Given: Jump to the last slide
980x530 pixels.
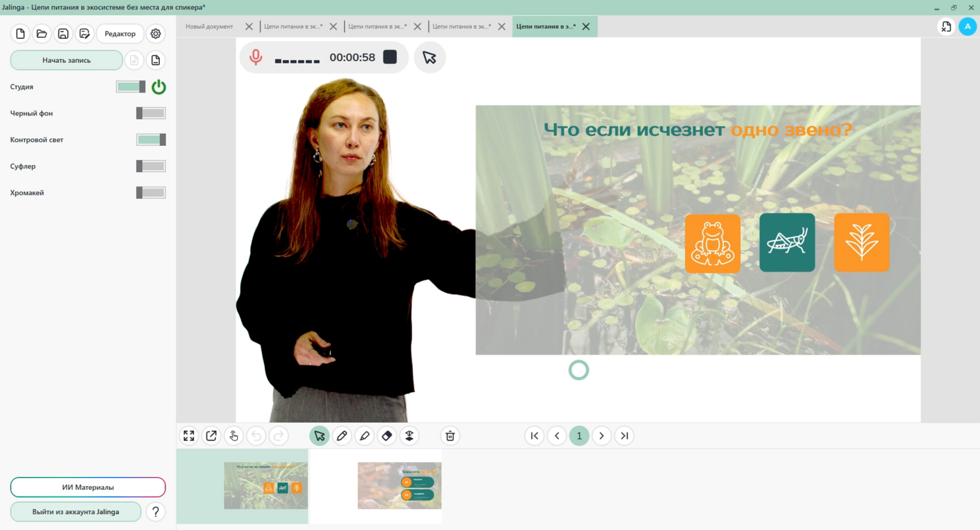Looking at the screenshot, I should 624,436.
